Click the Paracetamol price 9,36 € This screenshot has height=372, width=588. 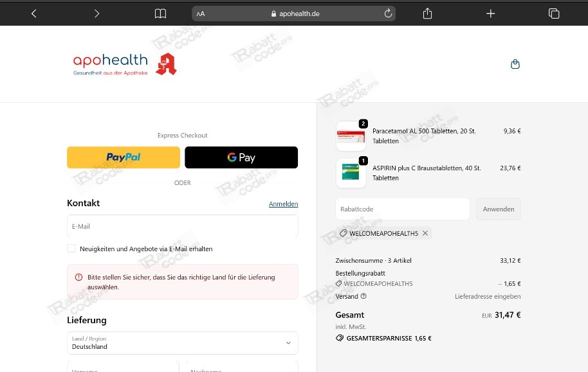pos(512,131)
